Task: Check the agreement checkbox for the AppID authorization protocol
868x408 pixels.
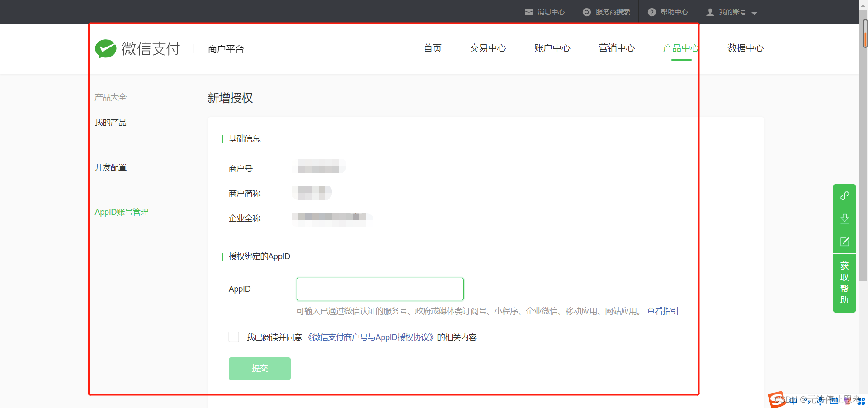Action: pos(234,337)
